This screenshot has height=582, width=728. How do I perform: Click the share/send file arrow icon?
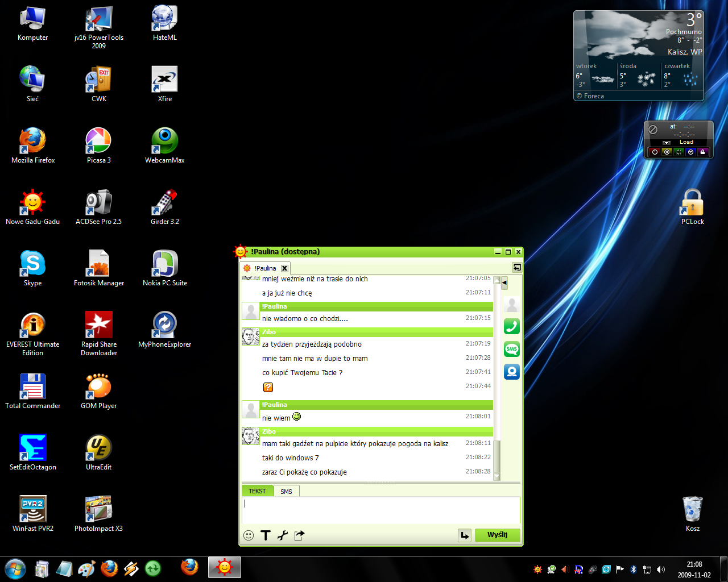(x=300, y=535)
